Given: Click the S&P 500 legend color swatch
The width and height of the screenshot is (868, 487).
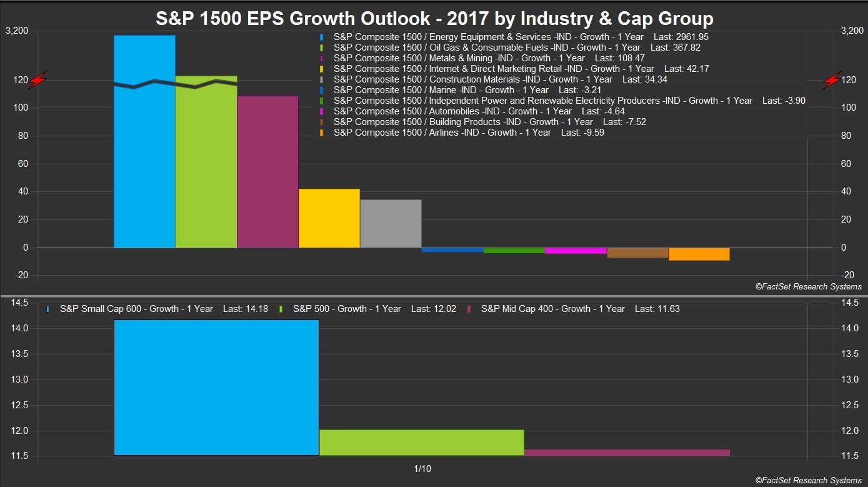Looking at the screenshot, I should (281, 309).
